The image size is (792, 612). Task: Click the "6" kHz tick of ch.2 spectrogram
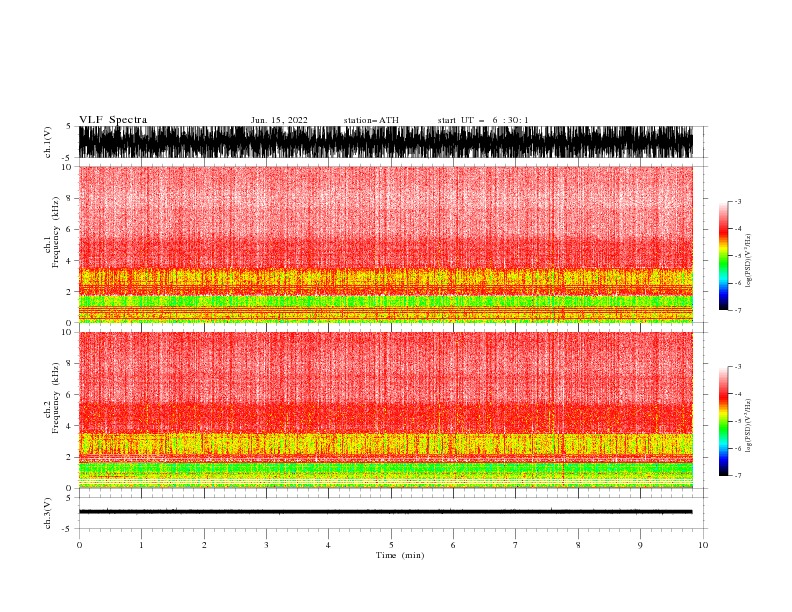pyautogui.click(x=69, y=395)
